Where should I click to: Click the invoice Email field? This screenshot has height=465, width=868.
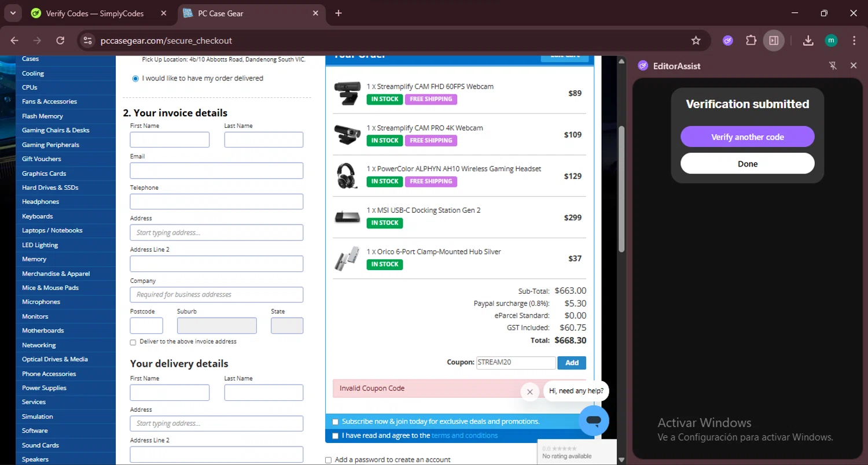[x=216, y=171]
